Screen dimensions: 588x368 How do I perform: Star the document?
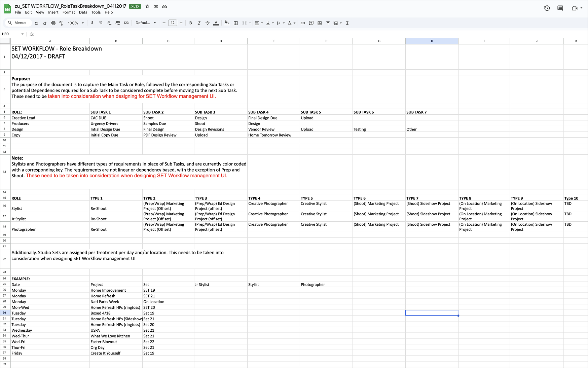(147, 6)
